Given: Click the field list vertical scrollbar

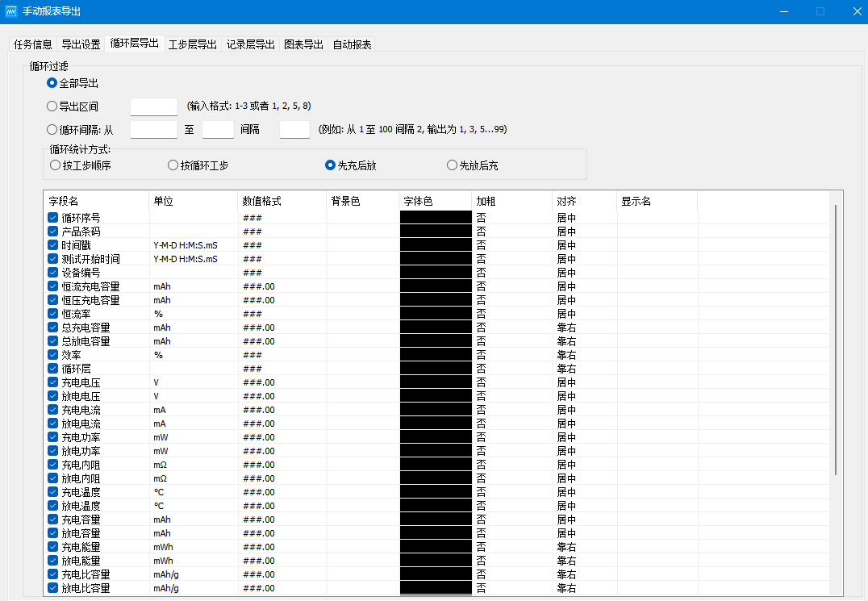Looking at the screenshot, I should pyautogui.click(x=836, y=340).
